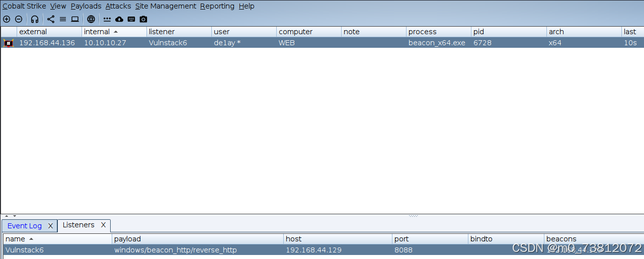Collapse top pane with divider up arrow
644x259 pixels.
coord(7,216)
